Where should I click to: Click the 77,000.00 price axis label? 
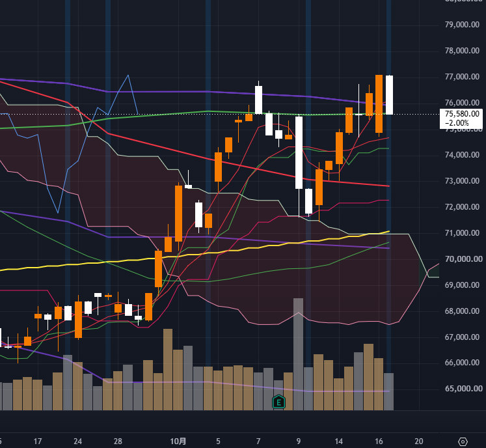point(462,77)
